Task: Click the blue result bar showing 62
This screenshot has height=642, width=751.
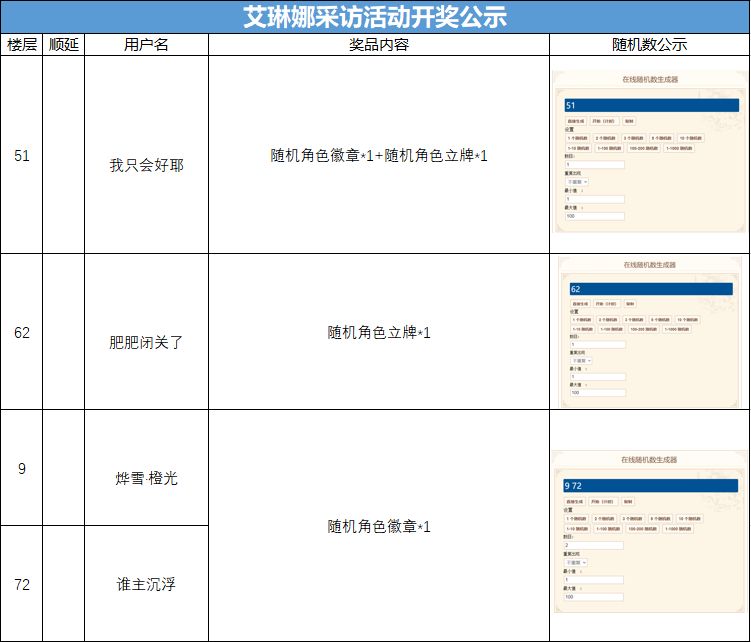Action: pyautogui.click(x=651, y=289)
